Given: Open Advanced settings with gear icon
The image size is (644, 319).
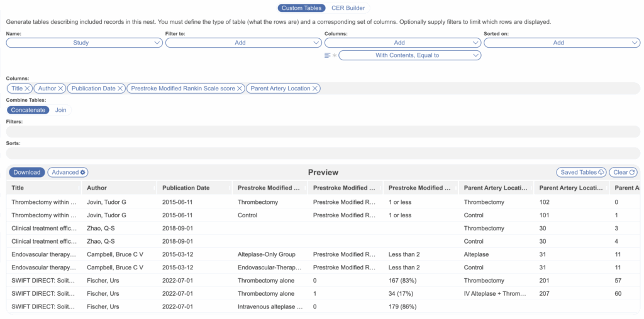Looking at the screenshot, I should coord(69,172).
